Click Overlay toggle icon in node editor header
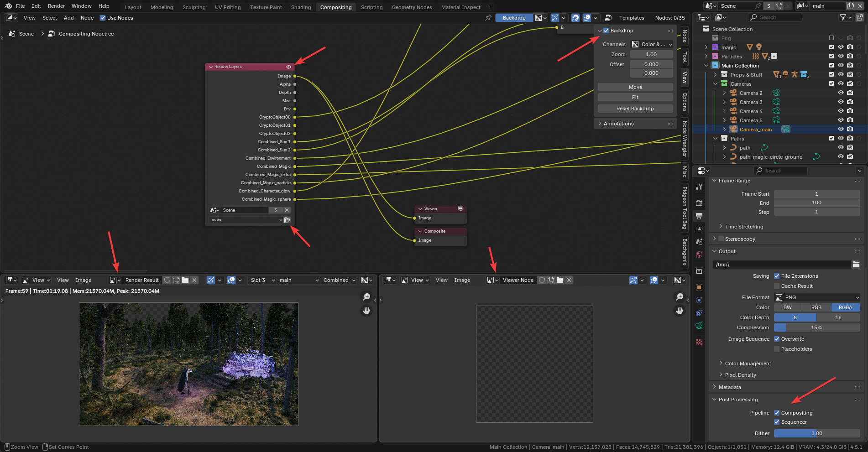Viewport: 868px width, 452px height. click(x=587, y=18)
